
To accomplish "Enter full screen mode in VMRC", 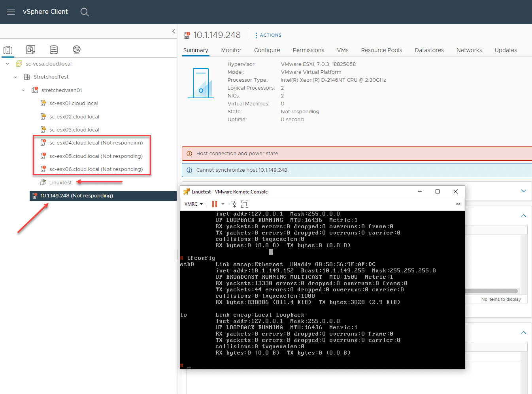I will (245, 204).
